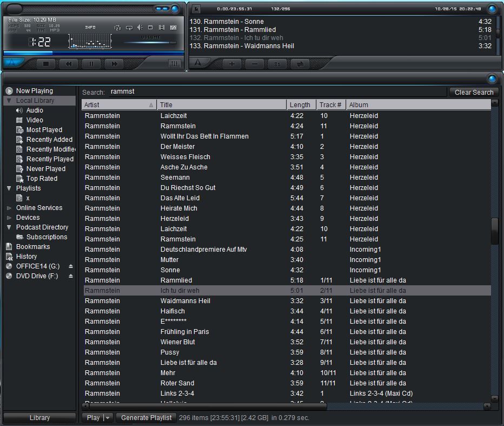Click Generate Playlist button
The width and height of the screenshot is (504, 426).
(146, 418)
